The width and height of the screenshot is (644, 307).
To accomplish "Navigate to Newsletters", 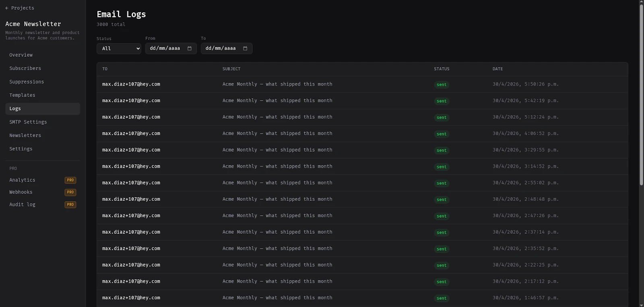I will point(43,136).
